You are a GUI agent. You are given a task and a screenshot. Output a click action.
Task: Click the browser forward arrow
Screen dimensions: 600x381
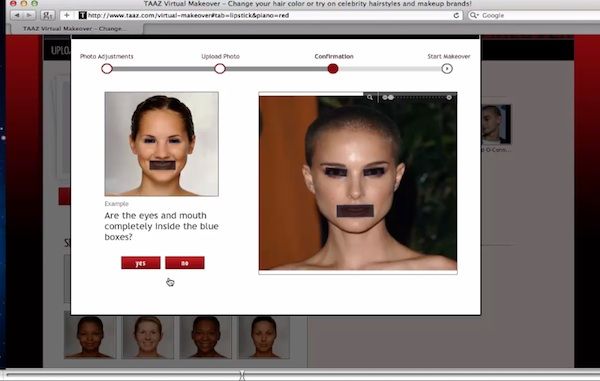[x=29, y=15]
